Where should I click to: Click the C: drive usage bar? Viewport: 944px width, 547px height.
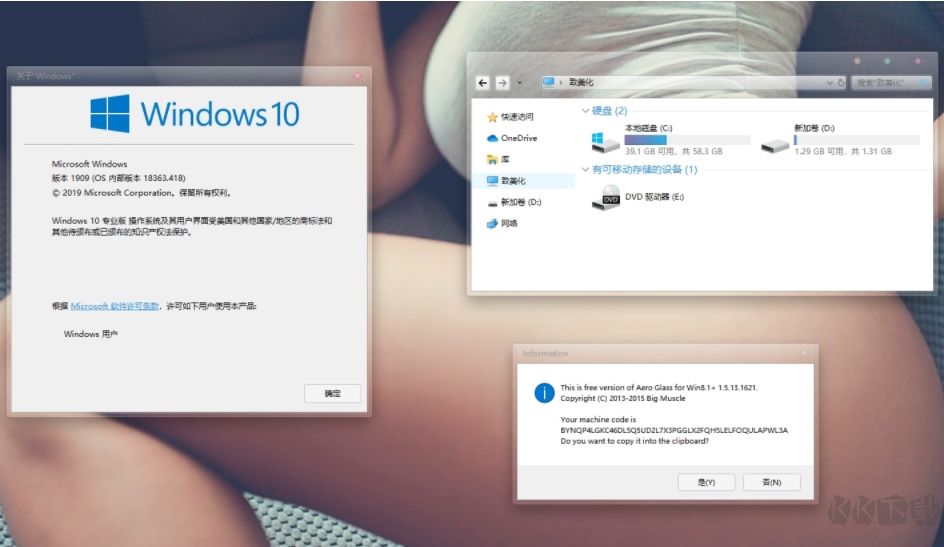pyautogui.click(x=688, y=140)
